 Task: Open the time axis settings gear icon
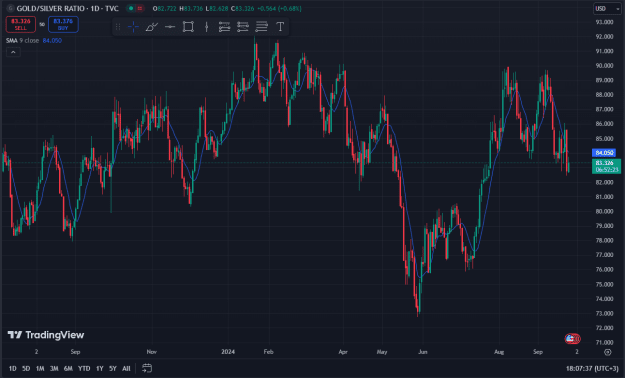click(x=607, y=352)
